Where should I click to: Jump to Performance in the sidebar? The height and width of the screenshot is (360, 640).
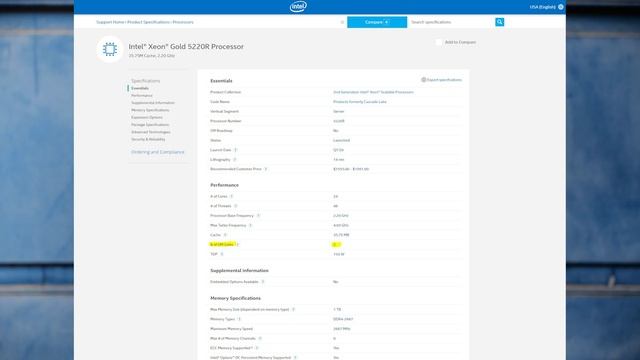coord(142,96)
